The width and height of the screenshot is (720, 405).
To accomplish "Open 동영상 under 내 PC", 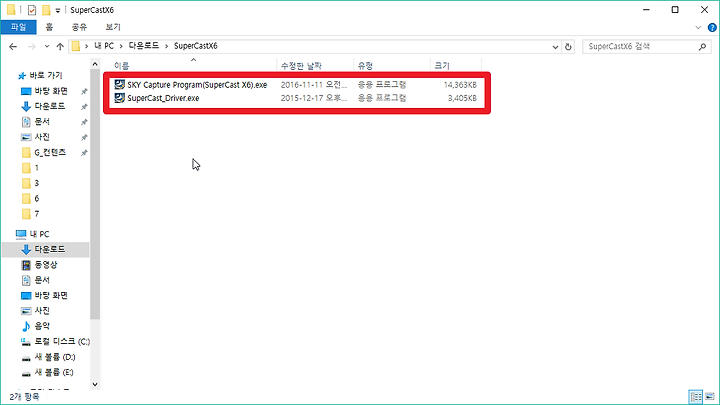I will point(46,265).
